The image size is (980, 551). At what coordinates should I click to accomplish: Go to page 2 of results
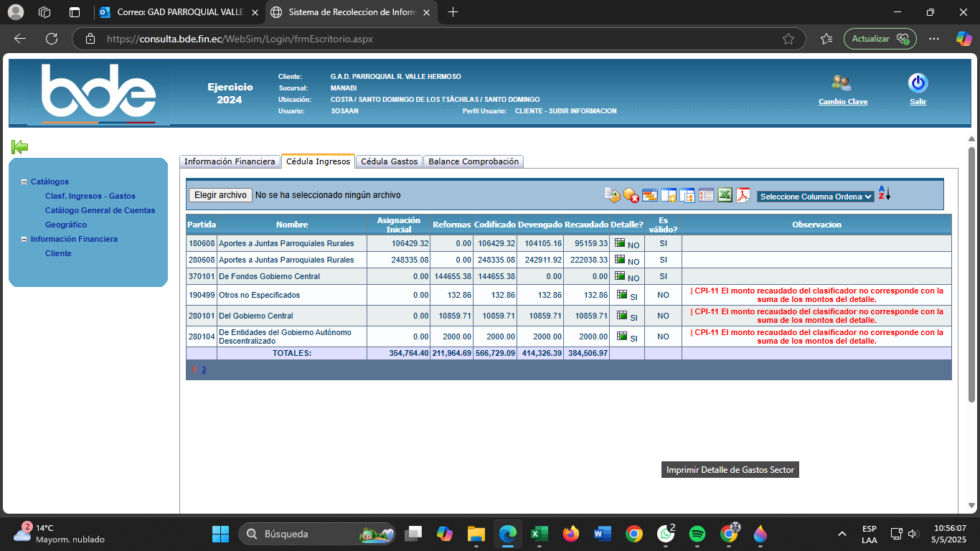(204, 370)
